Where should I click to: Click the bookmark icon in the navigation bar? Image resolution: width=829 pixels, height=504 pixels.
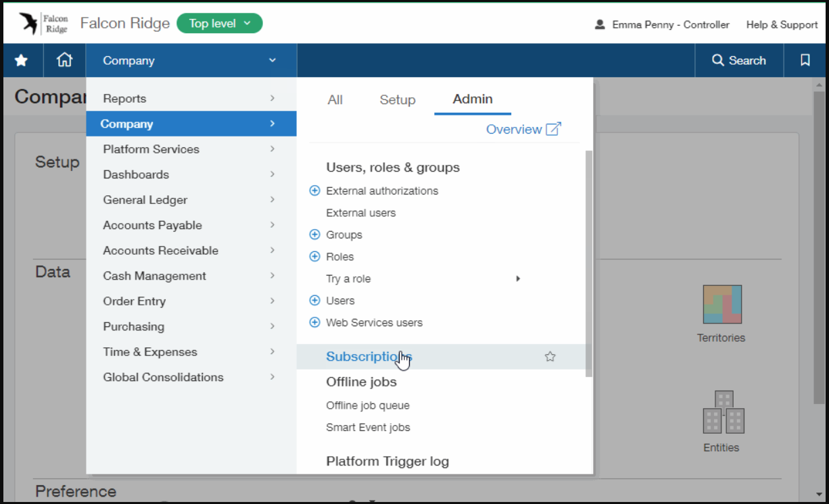804,60
